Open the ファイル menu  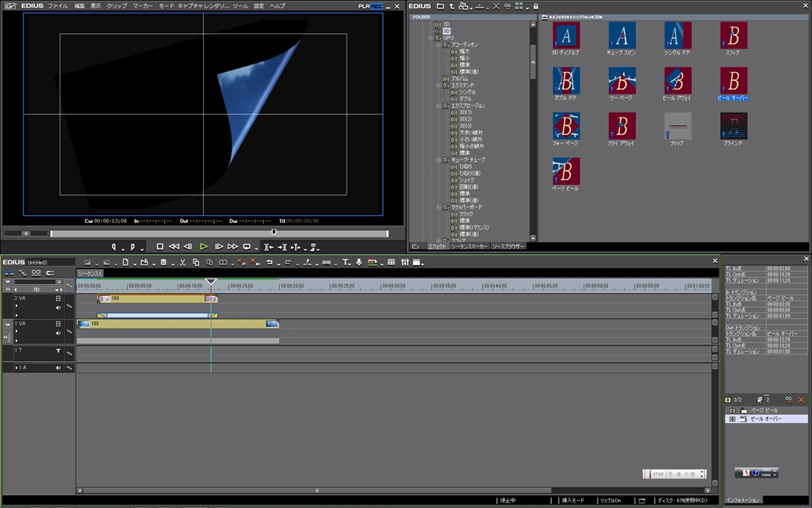pos(57,6)
